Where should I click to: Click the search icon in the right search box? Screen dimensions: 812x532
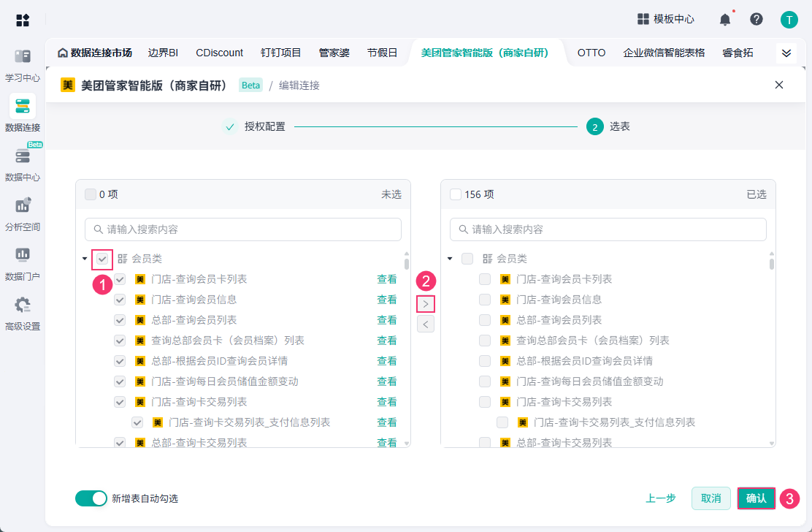(x=464, y=229)
